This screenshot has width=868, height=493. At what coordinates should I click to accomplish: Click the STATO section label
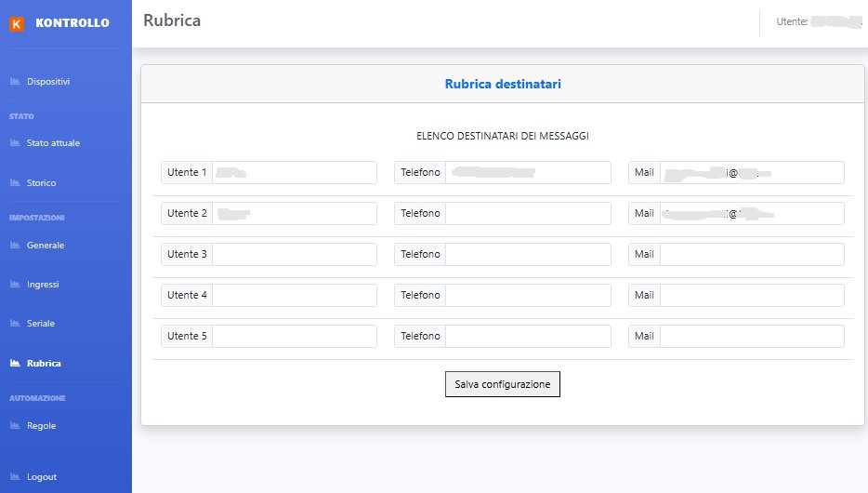coord(21,116)
